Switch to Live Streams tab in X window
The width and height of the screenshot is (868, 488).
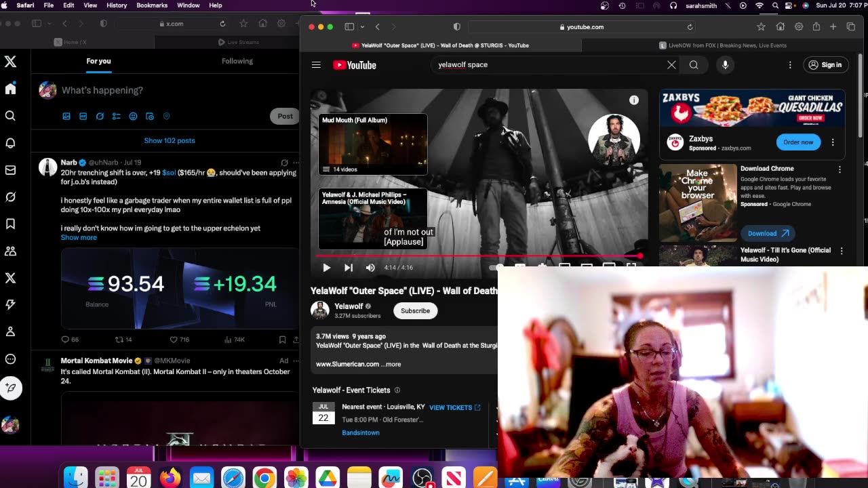pos(239,42)
